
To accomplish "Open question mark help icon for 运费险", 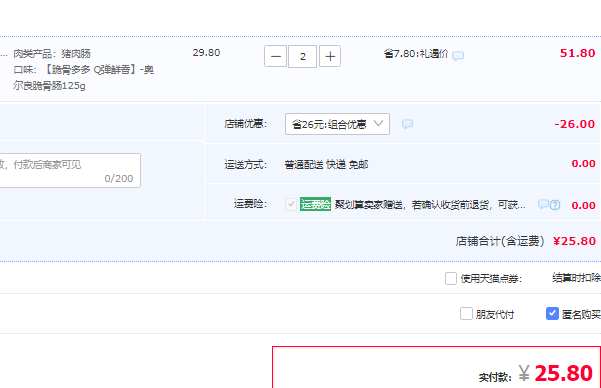I will tap(555, 205).
